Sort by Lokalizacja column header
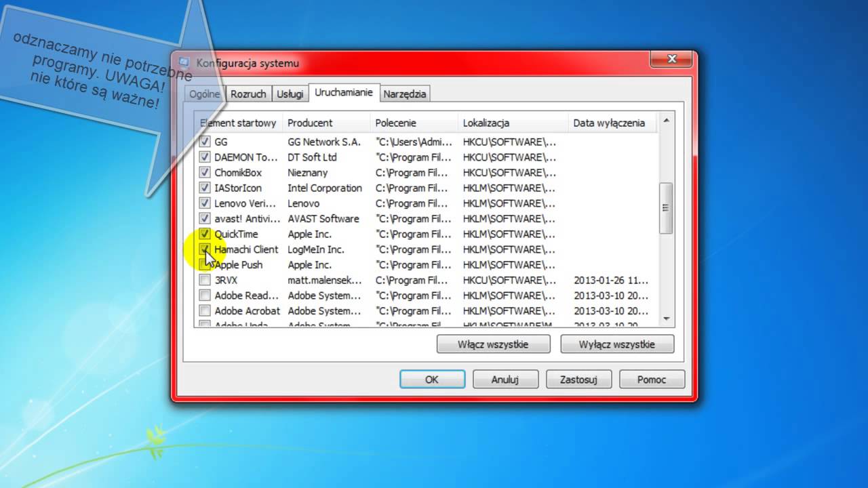Viewport: 868px width, 488px height. coord(513,123)
